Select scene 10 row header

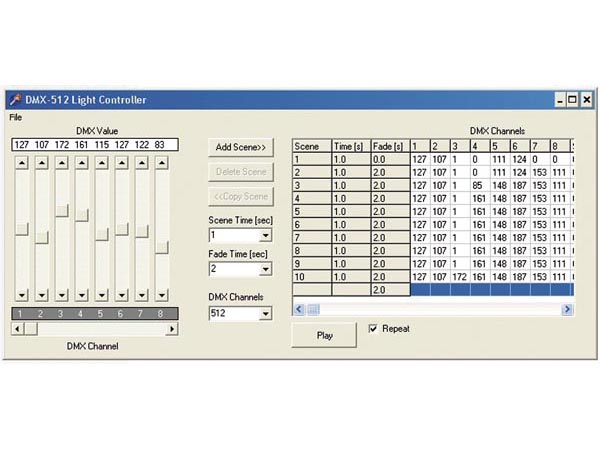[x=312, y=277]
